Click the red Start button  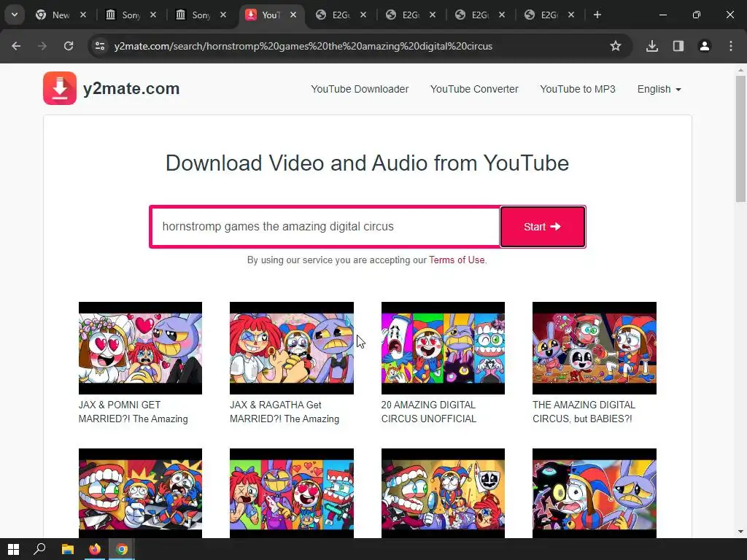click(x=543, y=227)
